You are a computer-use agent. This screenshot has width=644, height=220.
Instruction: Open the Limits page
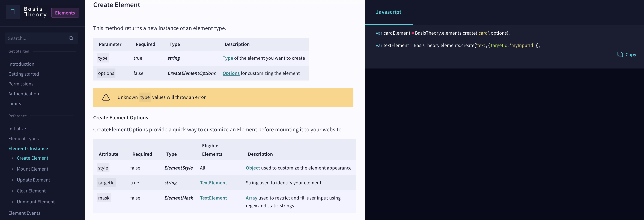click(x=14, y=103)
